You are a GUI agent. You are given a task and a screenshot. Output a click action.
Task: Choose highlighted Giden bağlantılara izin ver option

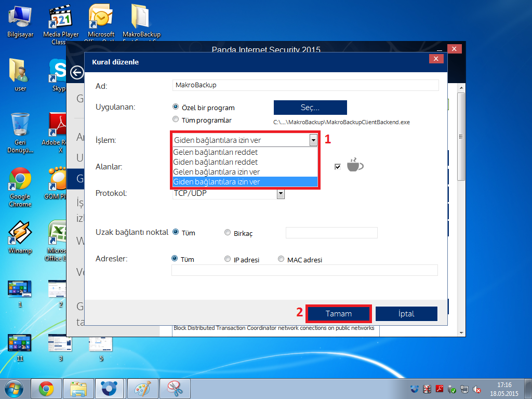coord(245,182)
